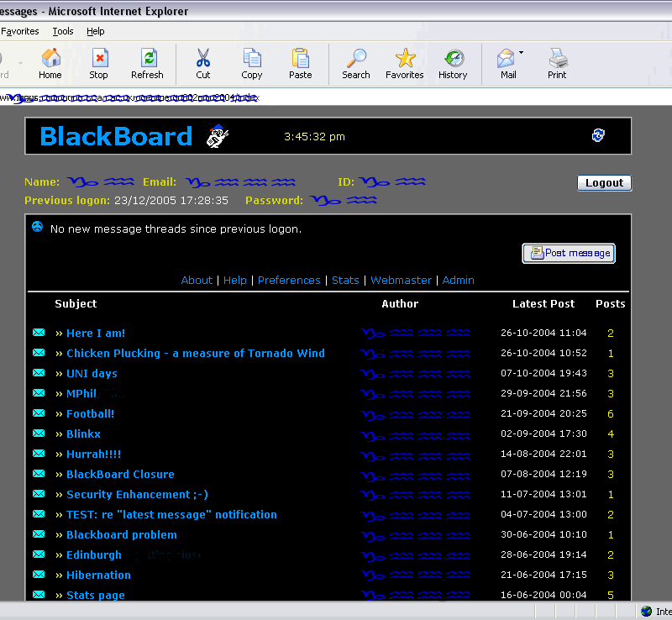The height and width of the screenshot is (620, 672).
Task: Open the Stats page thread
Action: pos(96,595)
